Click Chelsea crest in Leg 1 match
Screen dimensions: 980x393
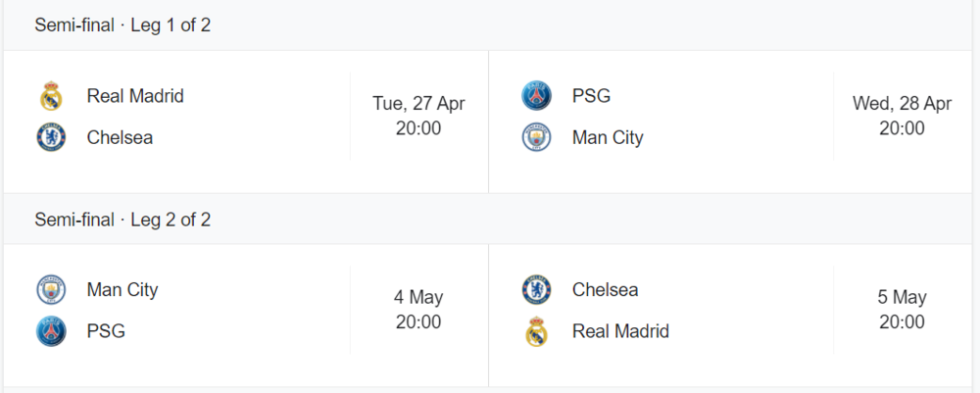[51, 137]
